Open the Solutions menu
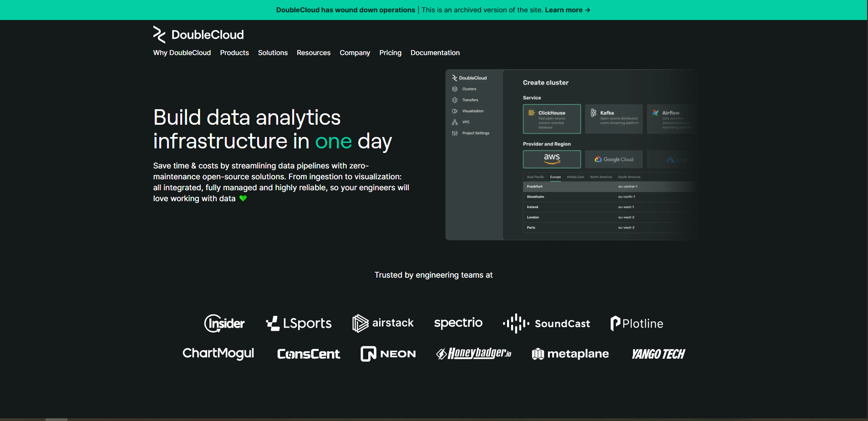The height and width of the screenshot is (421, 868). 273,53
